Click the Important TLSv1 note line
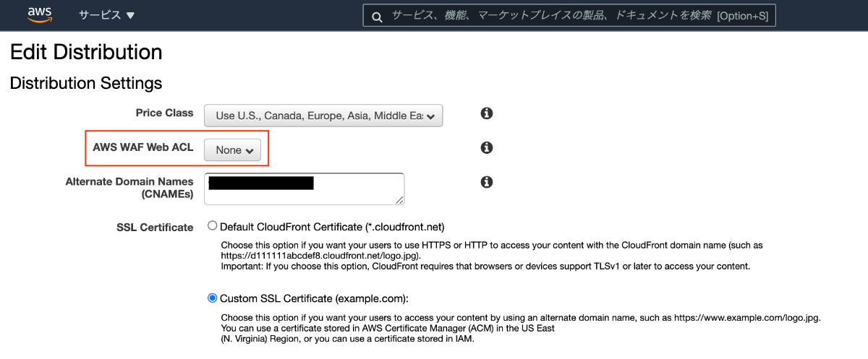The width and height of the screenshot is (868, 359). point(485,267)
